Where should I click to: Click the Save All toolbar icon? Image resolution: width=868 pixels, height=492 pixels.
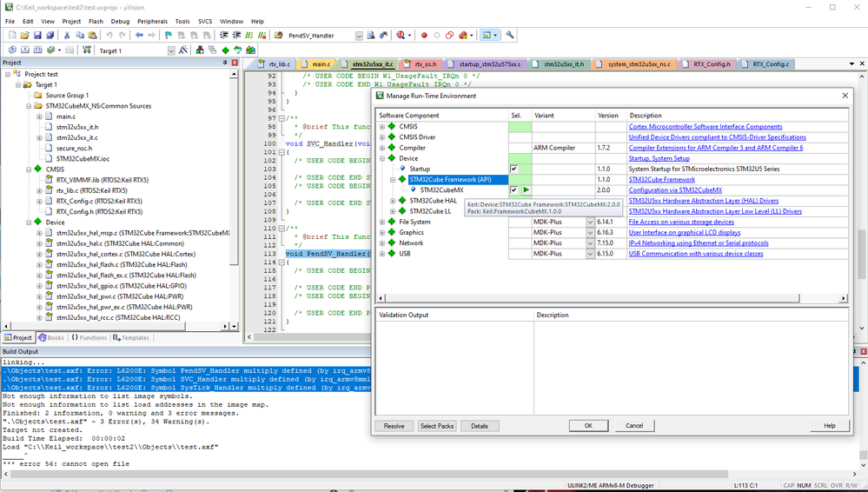click(50, 36)
